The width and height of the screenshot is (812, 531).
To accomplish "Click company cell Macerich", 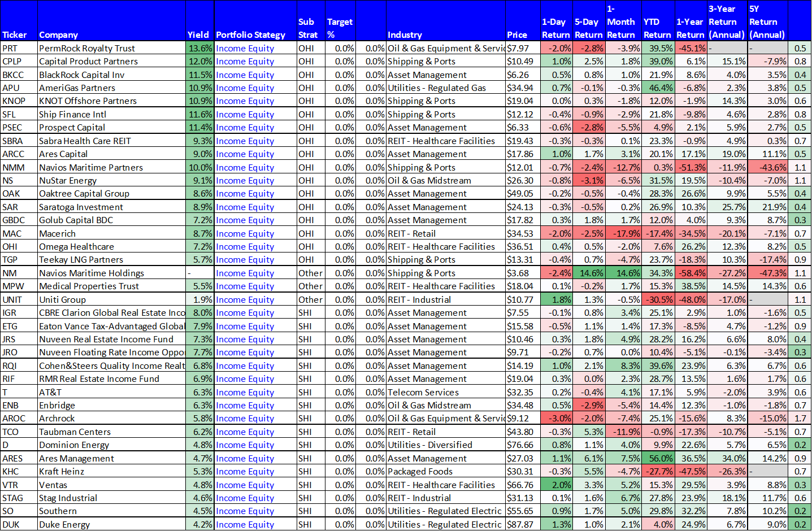I will [x=111, y=234].
